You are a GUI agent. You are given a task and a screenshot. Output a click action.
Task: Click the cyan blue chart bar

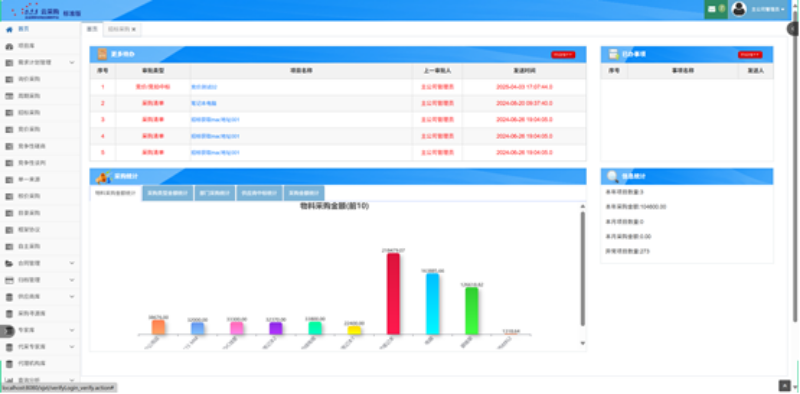433,304
